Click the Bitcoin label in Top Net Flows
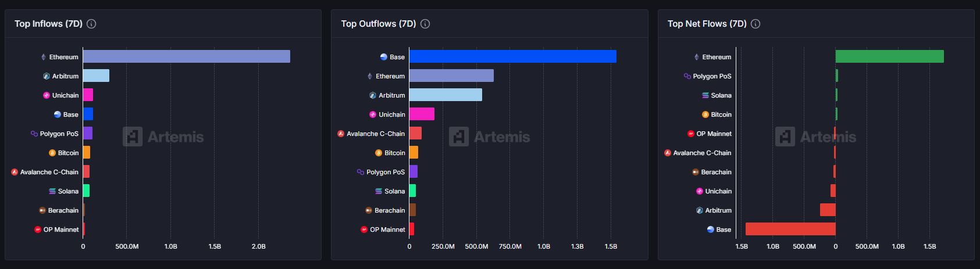 721,114
